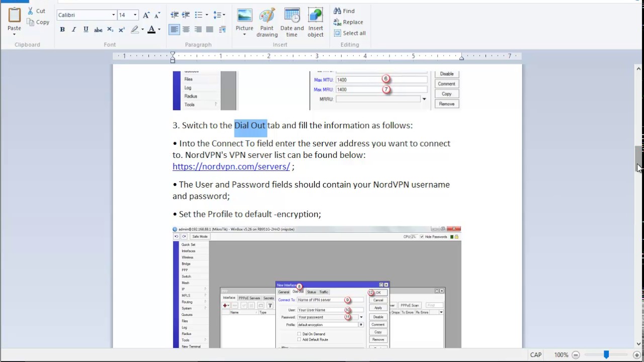This screenshot has width=644, height=362.
Task: Click the left indent marker on ruler
Action: tap(173, 57)
